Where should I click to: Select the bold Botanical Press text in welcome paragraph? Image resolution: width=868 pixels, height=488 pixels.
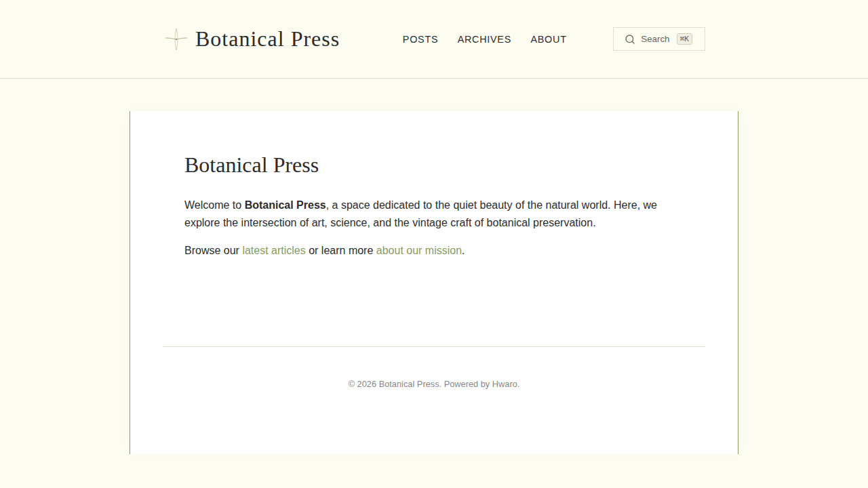point(285,205)
